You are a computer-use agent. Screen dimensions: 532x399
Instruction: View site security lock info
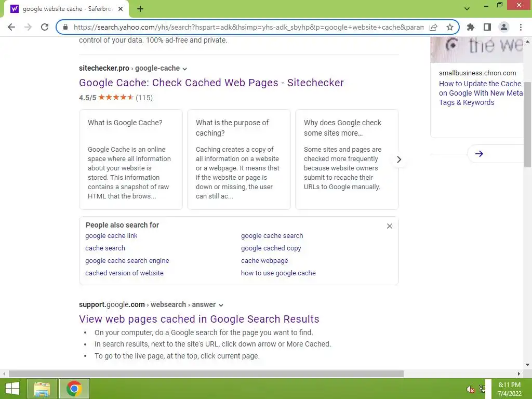pyautogui.click(x=65, y=27)
